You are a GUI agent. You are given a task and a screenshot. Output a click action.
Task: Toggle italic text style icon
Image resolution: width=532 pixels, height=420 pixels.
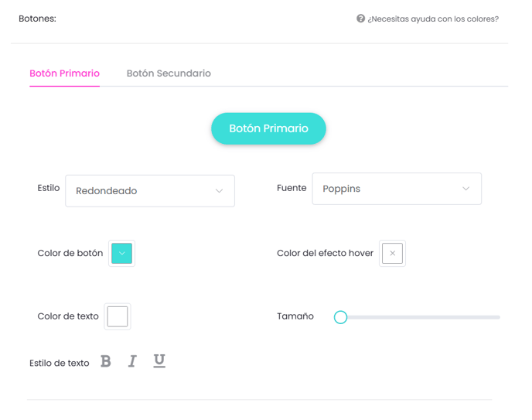tap(132, 361)
